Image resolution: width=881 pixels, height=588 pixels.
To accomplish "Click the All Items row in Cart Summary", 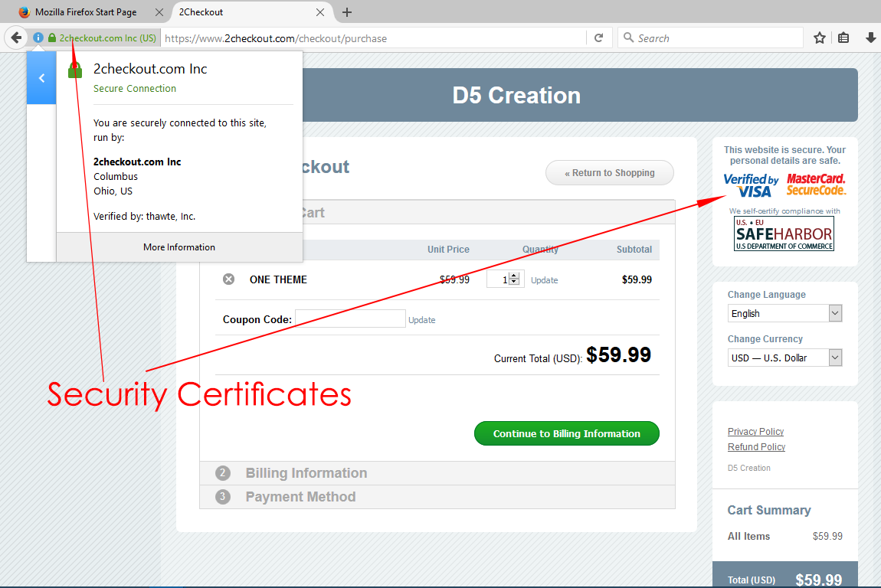I will [x=785, y=537].
